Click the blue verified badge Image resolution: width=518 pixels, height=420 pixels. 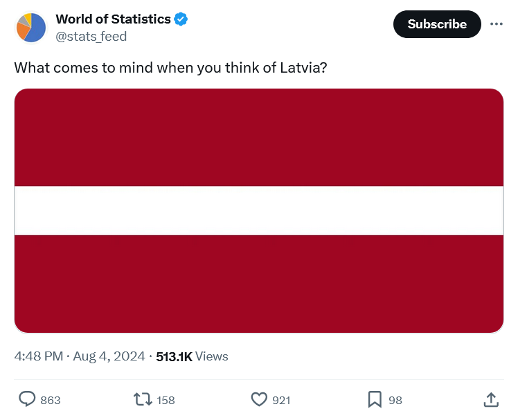pos(181,19)
